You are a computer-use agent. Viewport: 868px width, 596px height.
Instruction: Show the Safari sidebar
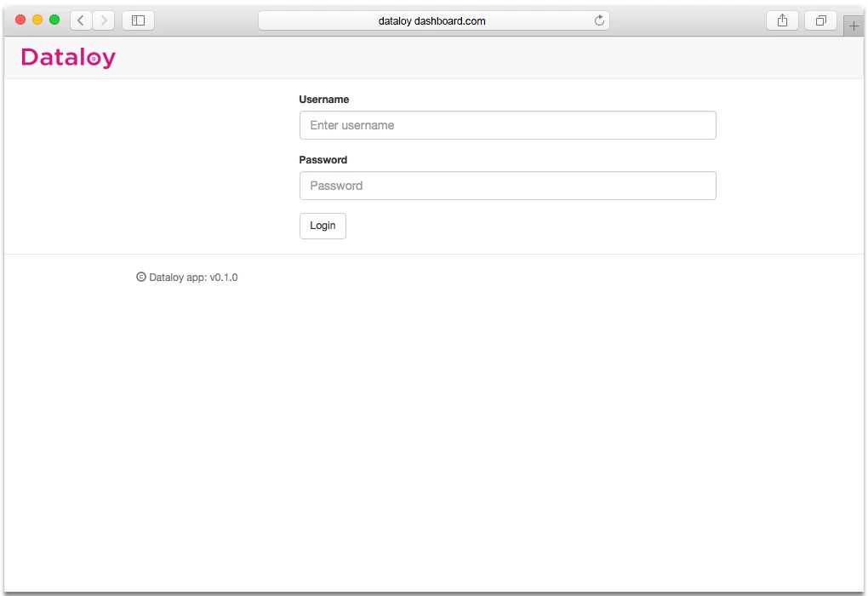138,20
